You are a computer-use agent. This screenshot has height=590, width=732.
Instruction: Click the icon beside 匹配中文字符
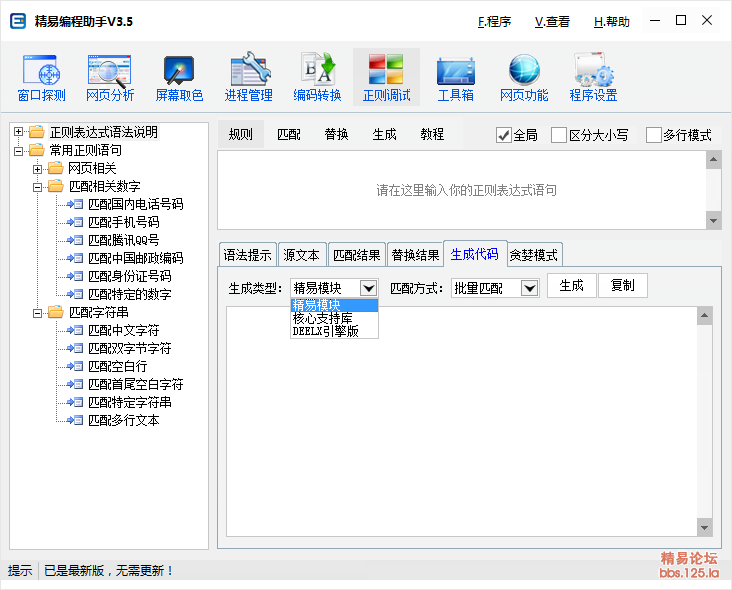[75, 330]
